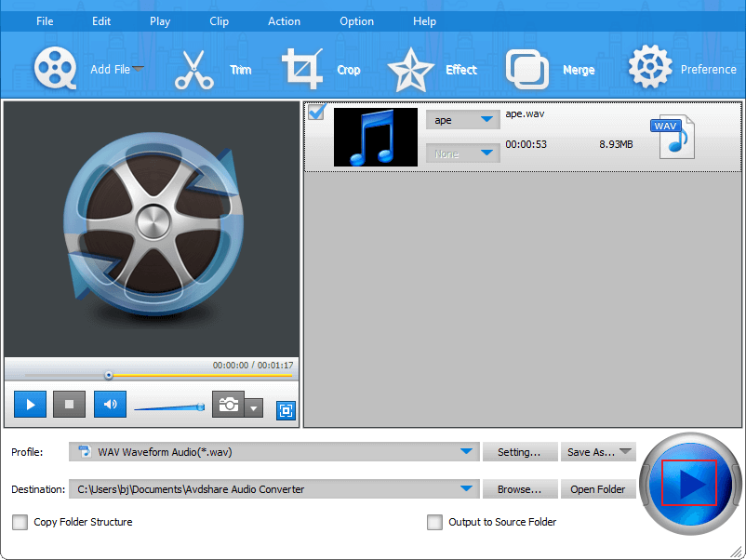The width and height of the screenshot is (746, 560).
Task: Uncheck the ape.wav file checkbox
Action: click(x=315, y=112)
